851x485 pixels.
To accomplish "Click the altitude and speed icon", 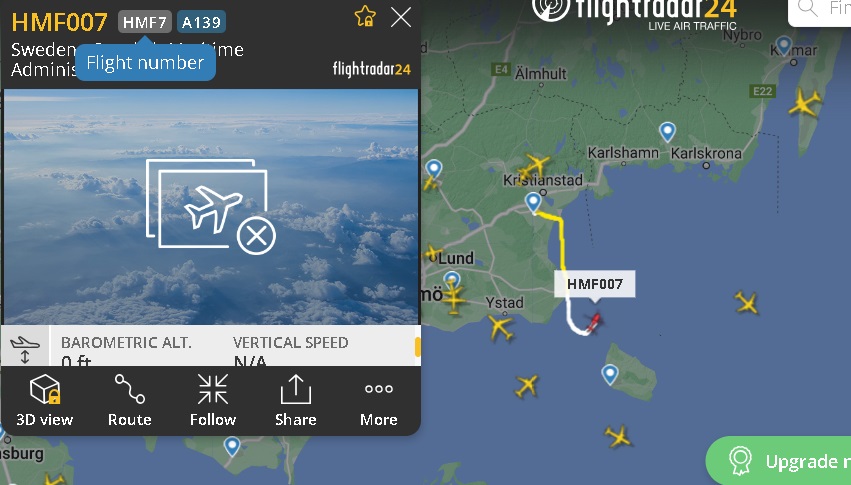I will 25,348.
